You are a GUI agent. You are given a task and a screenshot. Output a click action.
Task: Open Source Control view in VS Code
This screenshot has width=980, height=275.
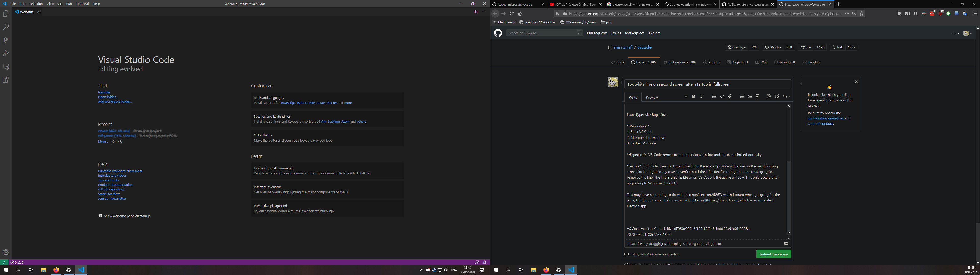(x=6, y=39)
